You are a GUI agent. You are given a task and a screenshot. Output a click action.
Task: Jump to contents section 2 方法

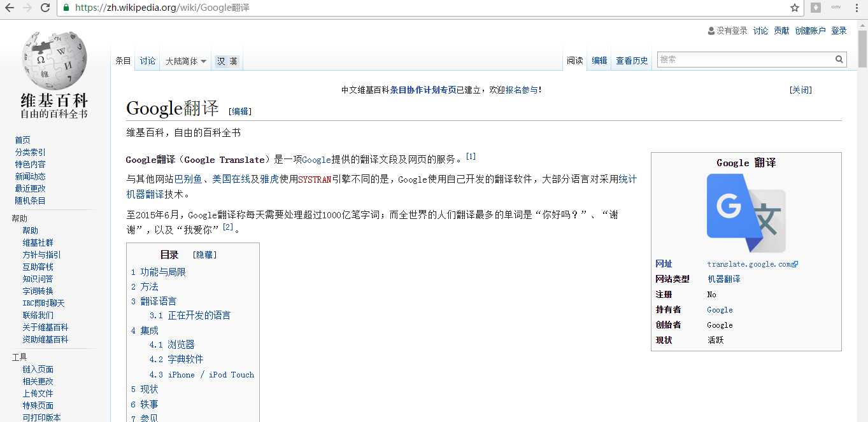tap(145, 286)
